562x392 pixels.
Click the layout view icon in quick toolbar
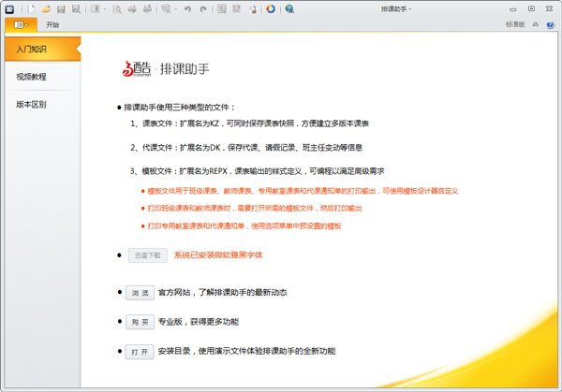(95, 9)
